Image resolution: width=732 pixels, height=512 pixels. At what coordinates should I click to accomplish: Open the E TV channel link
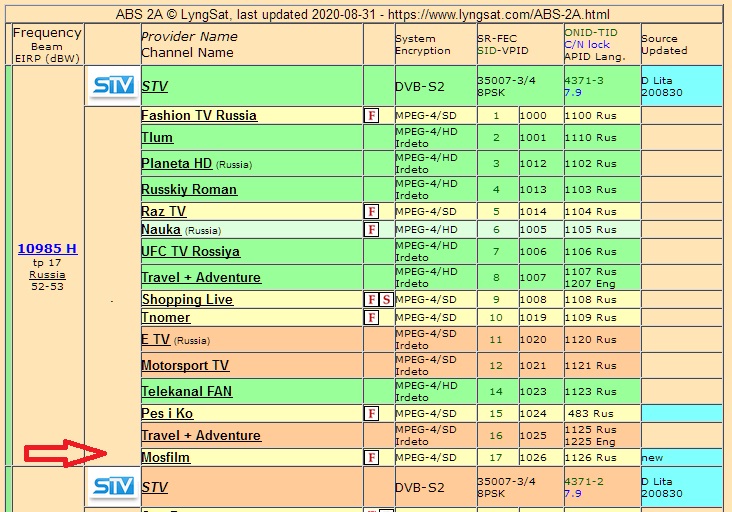pos(156,339)
